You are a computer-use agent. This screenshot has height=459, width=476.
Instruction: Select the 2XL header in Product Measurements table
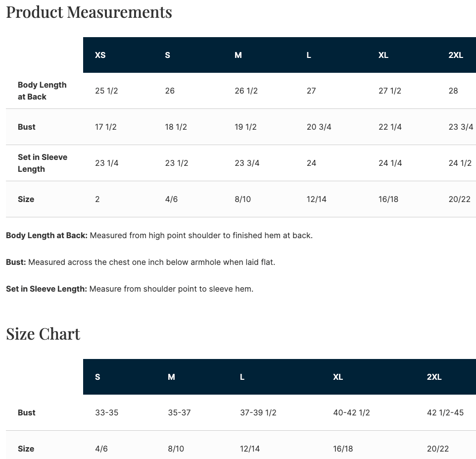tap(456, 55)
